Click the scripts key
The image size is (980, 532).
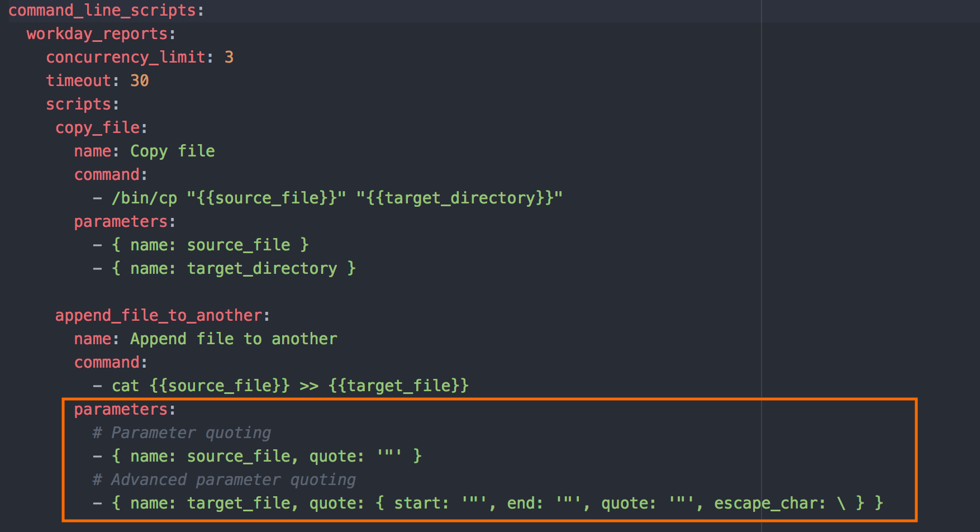[78, 104]
